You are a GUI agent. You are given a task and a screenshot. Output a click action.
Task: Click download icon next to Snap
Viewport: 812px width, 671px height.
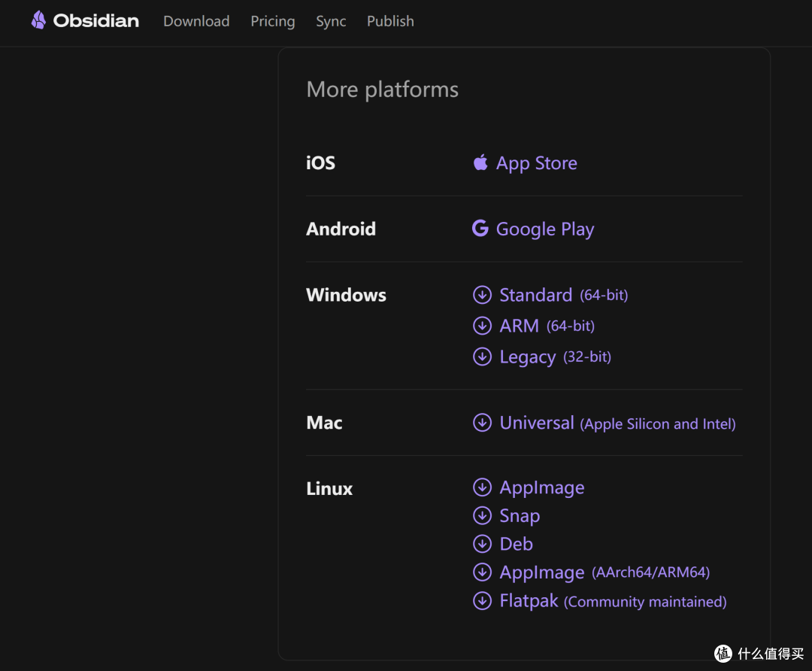[482, 516]
